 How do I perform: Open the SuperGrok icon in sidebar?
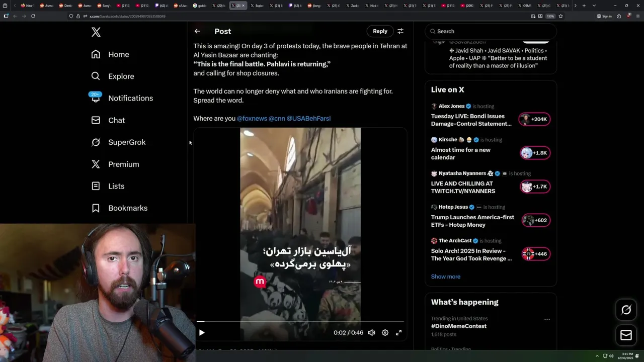click(x=96, y=142)
